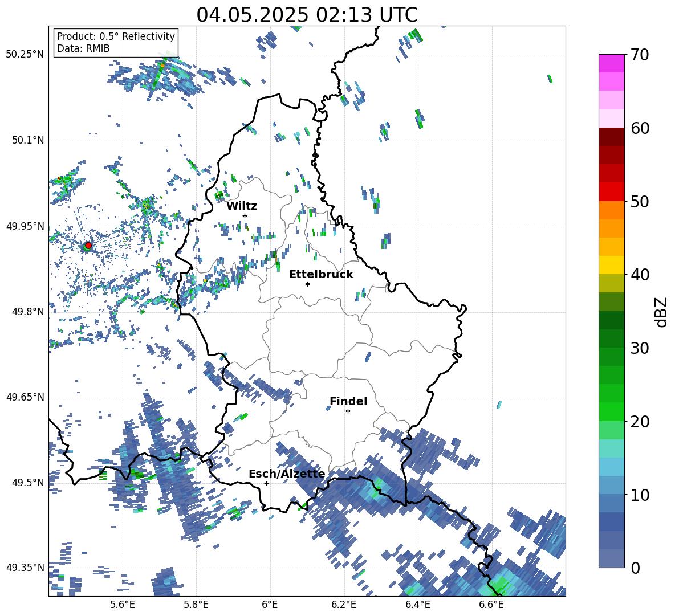Click the Ettelbruck station cross marker
This screenshot has width=675, height=616.
click(307, 284)
